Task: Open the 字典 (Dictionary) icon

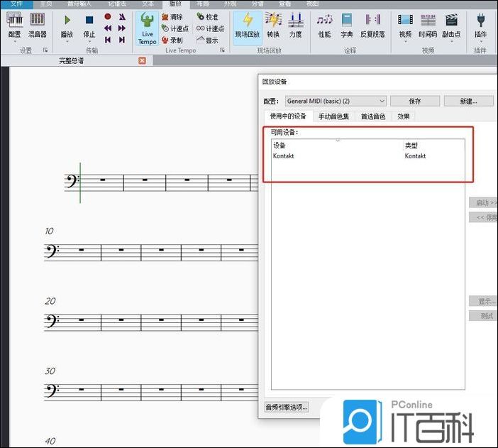Action: 347,25
